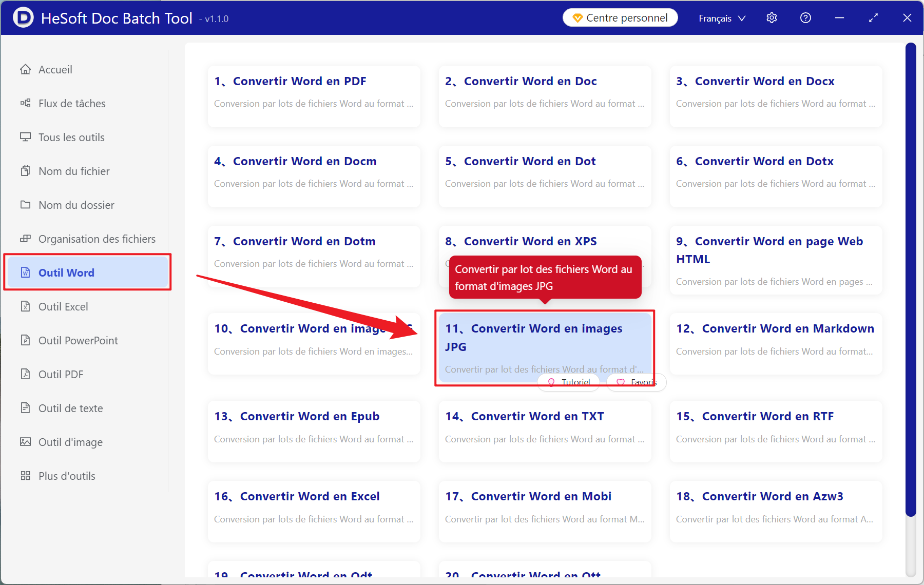Open Convertir Word en Dotm tool
This screenshot has height=585, width=924.
pyautogui.click(x=314, y=257)
